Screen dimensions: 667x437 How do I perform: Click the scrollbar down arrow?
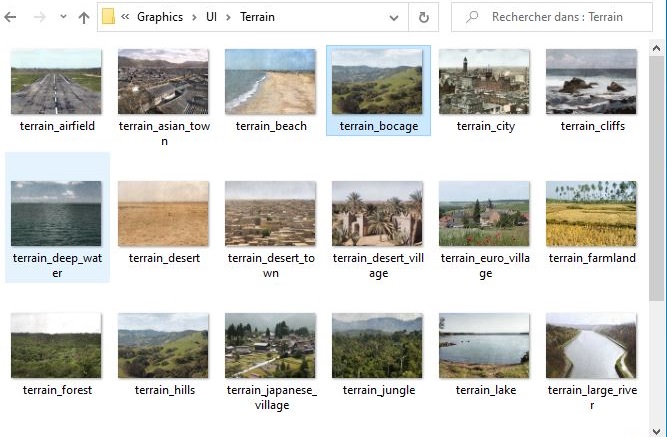tap(656, 431)
